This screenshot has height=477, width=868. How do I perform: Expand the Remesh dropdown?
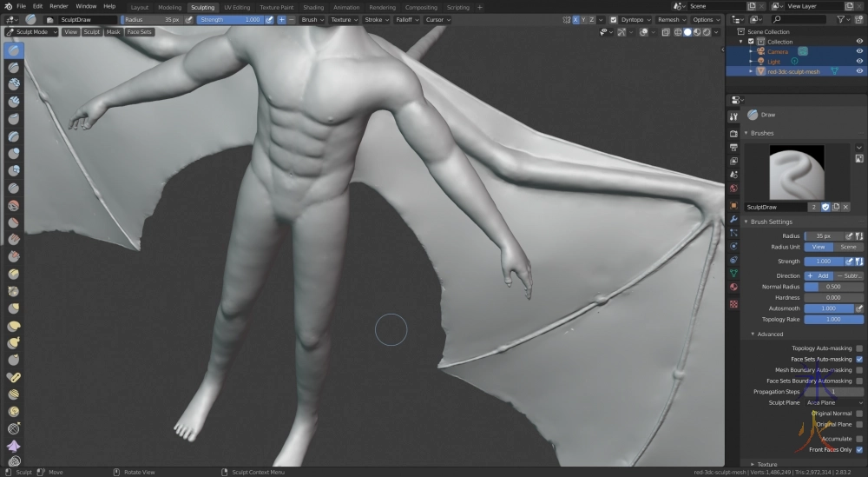click(x=672, y=19)
